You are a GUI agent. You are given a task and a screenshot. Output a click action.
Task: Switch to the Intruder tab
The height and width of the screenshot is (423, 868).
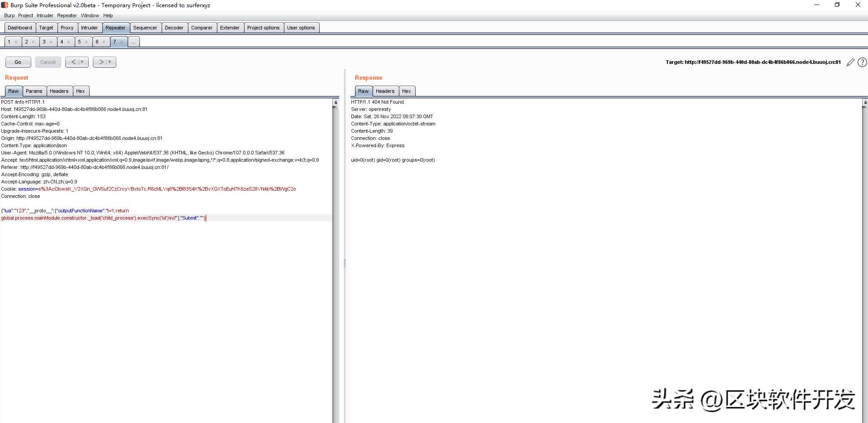click(89, 28)
